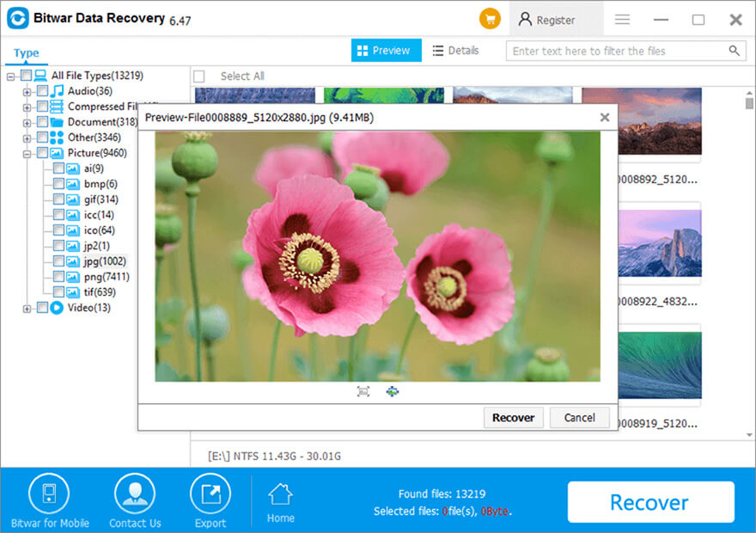
Task: Select the Document folder icon
Action: click(57, 121)
